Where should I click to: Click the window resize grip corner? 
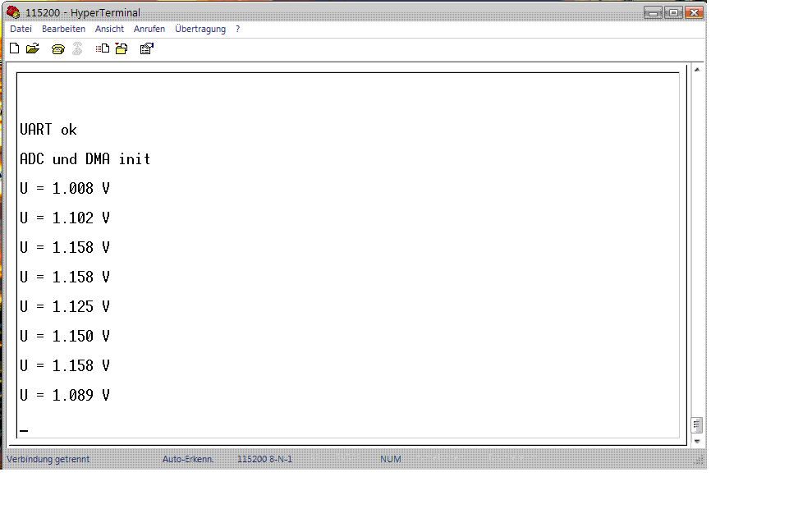[x=700, y=460]
